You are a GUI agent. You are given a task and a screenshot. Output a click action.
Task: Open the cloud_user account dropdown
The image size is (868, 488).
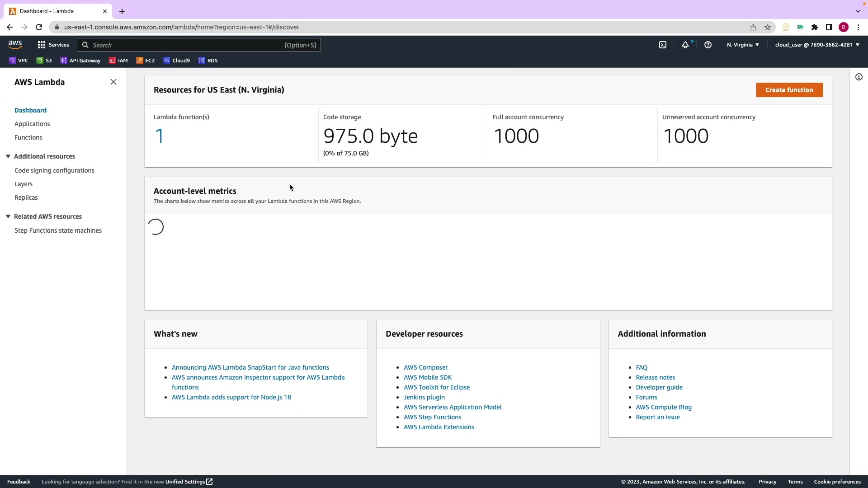pyautogui.click(x=817, y=45)
